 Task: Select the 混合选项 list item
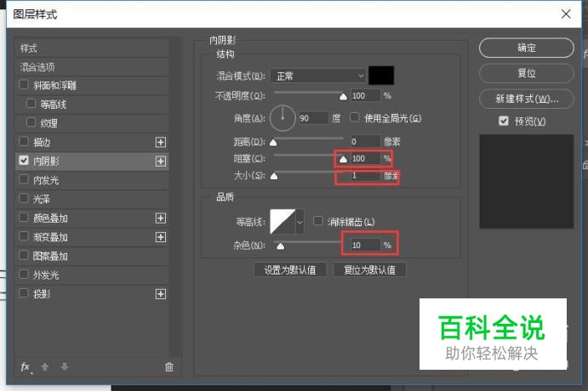click(x=92, y=67)
